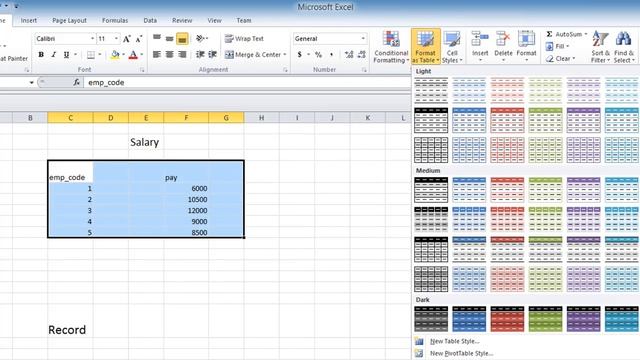The height and width of the screenshot is (360, 640).
Task: Open the font size dropdown
Action: 116,38
